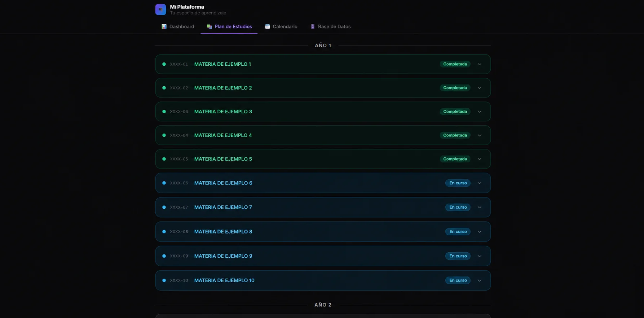Click En curso badge on Materia de Ejemplo 10
Viewport: 644px width, 318px height.
point(458,280)
